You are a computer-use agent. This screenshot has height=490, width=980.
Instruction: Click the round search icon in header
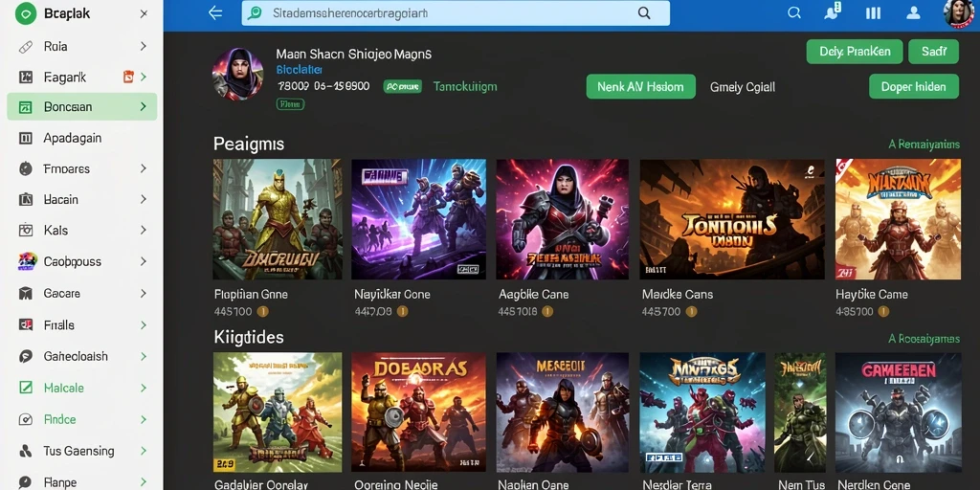click(x=794, y=13)
